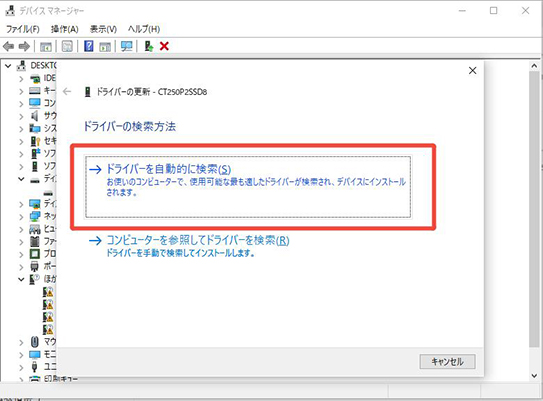Maximize the Device Manager window

pos(493,11)
